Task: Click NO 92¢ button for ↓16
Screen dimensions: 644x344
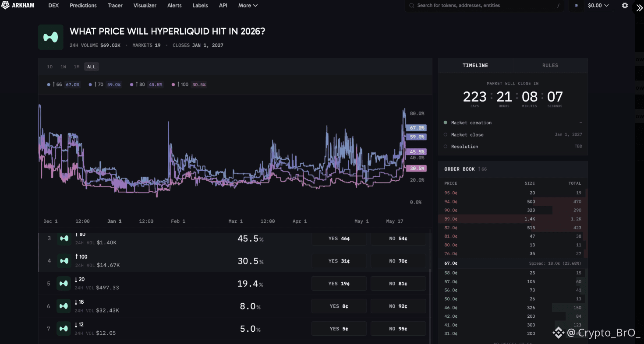Action: (398, 306)
